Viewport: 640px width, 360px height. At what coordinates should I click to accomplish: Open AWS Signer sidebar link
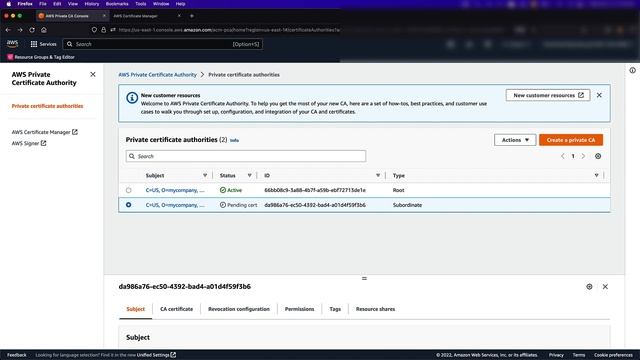click(x=29, y=143)
